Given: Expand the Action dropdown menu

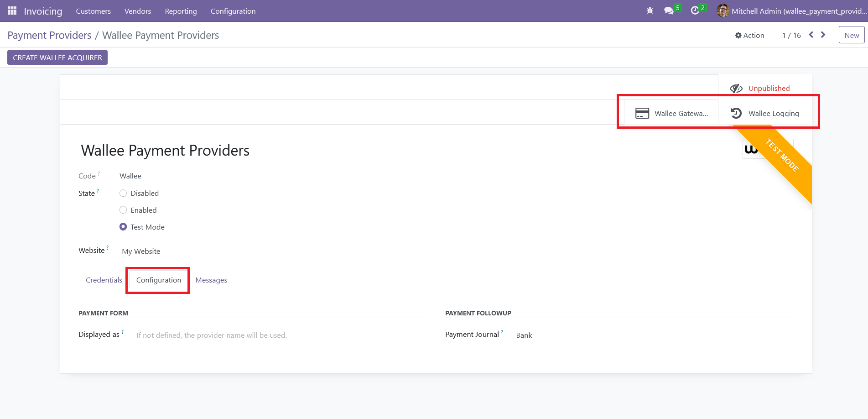Looking at the screenshot, I should pyautogui.click(x=749, y=35).
